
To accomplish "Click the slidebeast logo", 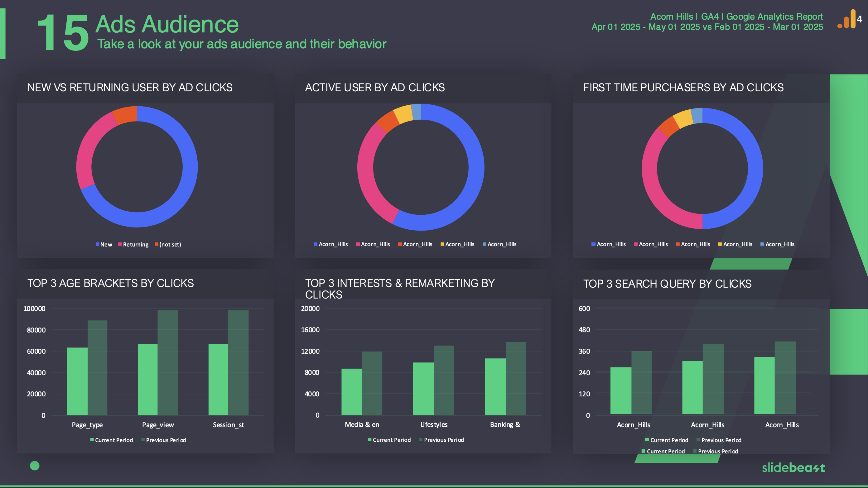I will pyautogui.click(x=793, y=467).
